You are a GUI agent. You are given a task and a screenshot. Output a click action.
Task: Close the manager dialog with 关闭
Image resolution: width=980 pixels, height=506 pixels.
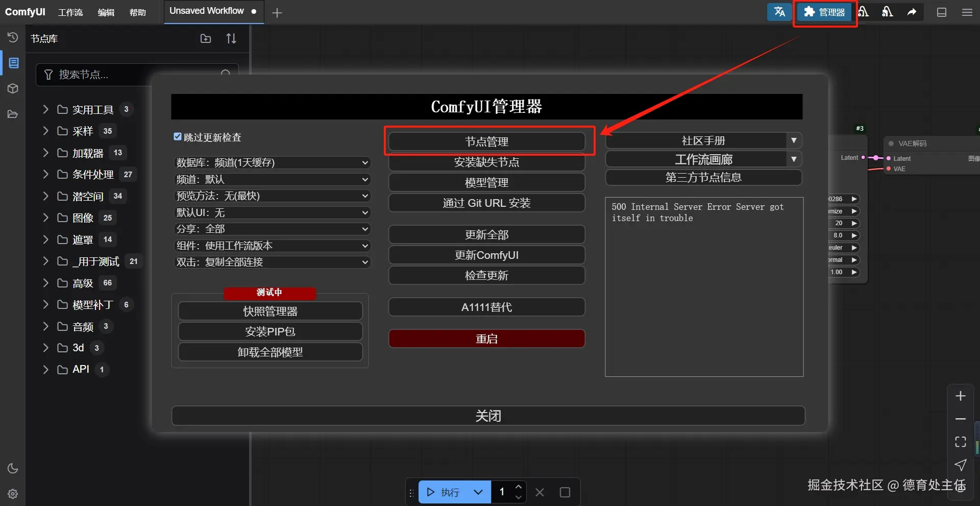click(x=488, y=416)
